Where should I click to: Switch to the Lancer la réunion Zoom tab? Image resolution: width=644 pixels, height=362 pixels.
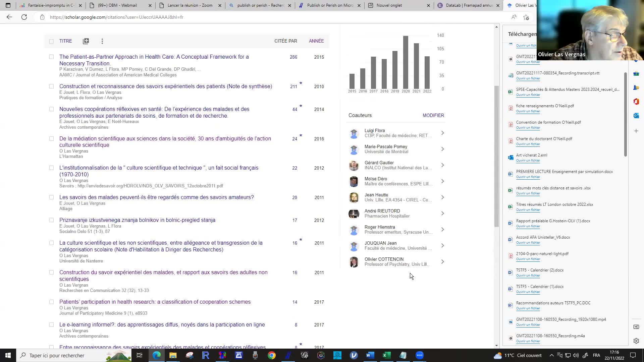point(190,5)
